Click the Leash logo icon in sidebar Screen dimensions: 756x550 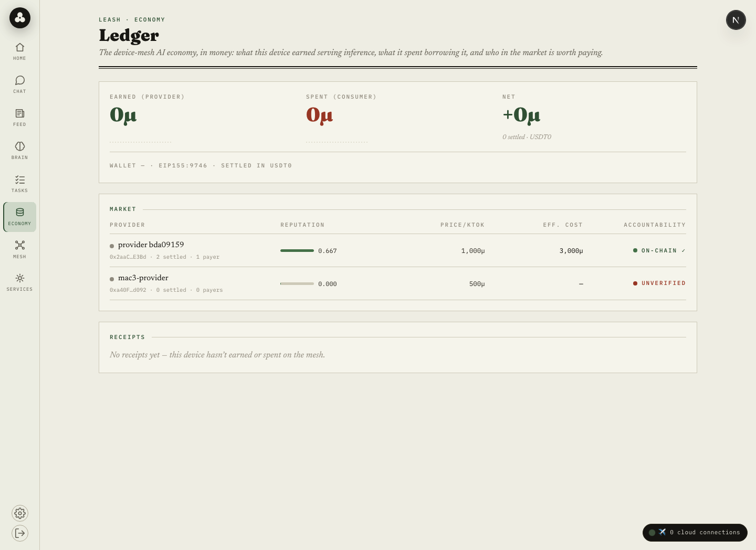click(20, 18)
